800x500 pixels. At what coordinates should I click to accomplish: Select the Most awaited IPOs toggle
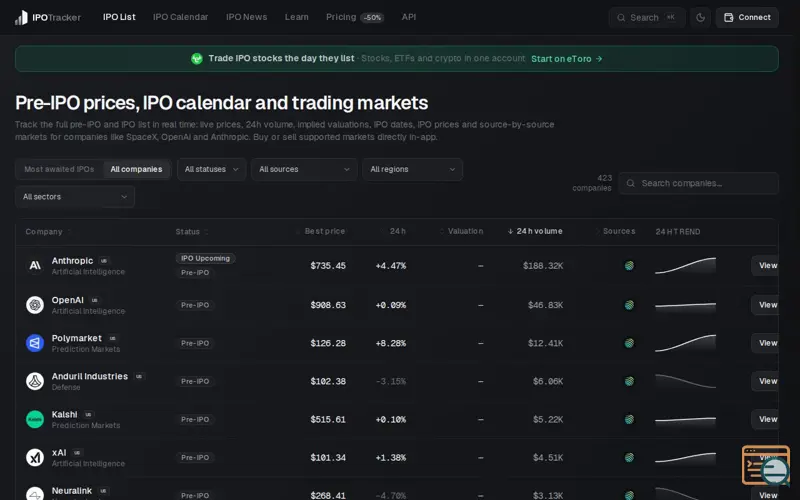59,169
